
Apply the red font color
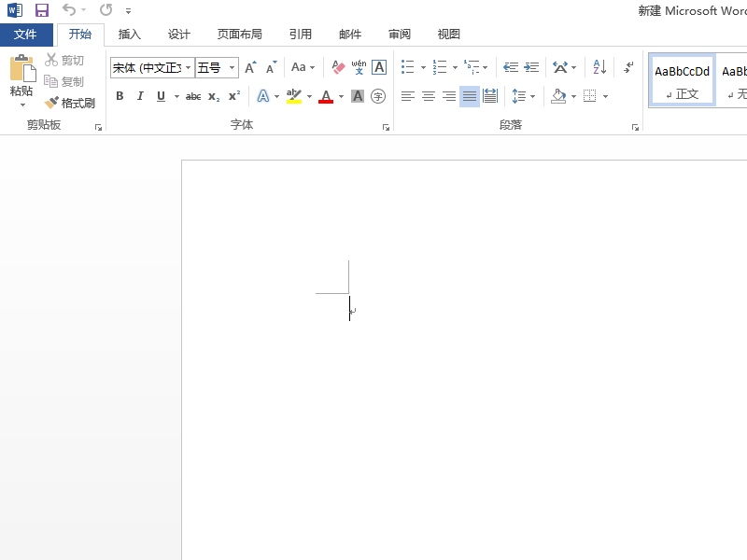(326, 97)
